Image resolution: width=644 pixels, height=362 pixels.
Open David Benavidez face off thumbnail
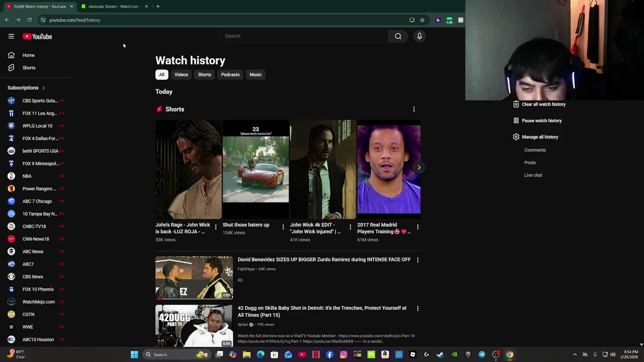coord(194,278)
